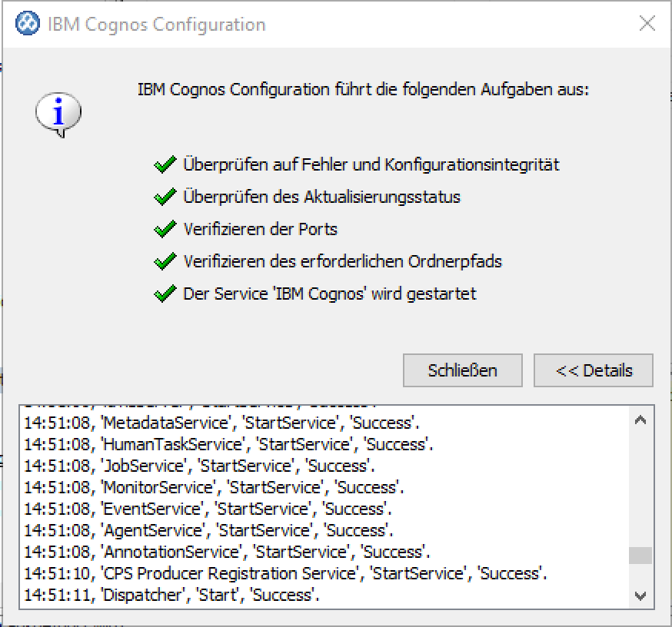Select the HumanTaskService log entry

(x=228, y=444)
